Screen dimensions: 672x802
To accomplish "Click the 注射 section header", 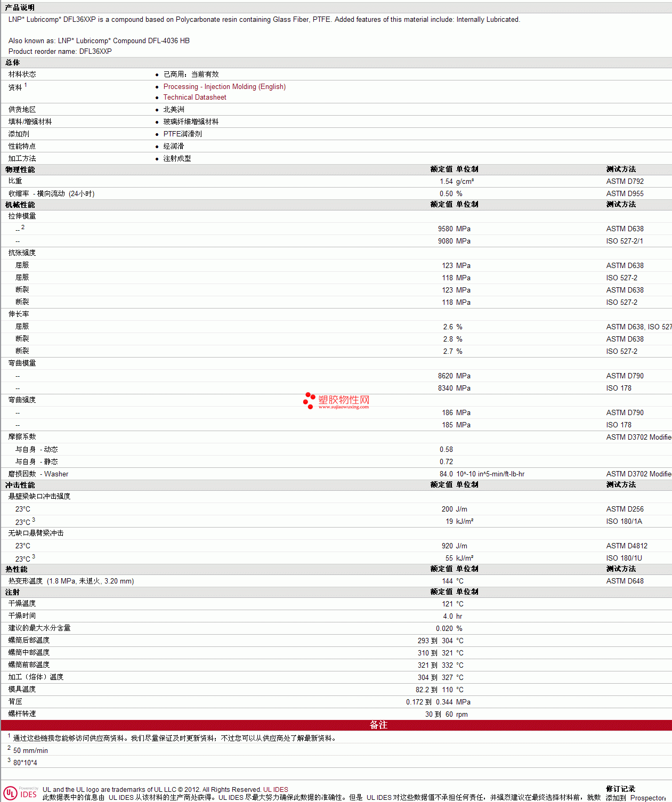I will (12, 592).
